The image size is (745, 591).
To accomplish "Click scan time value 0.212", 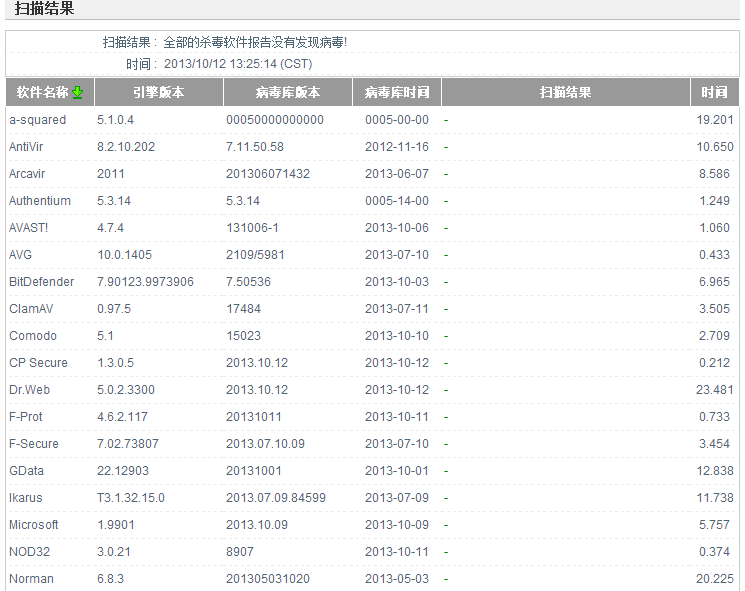I will coord(714,363).
